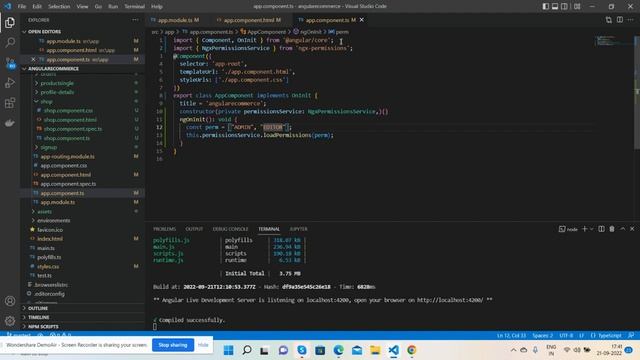640x360 pixels.
Task: Close the terminal panel
Action: point(632,229)
